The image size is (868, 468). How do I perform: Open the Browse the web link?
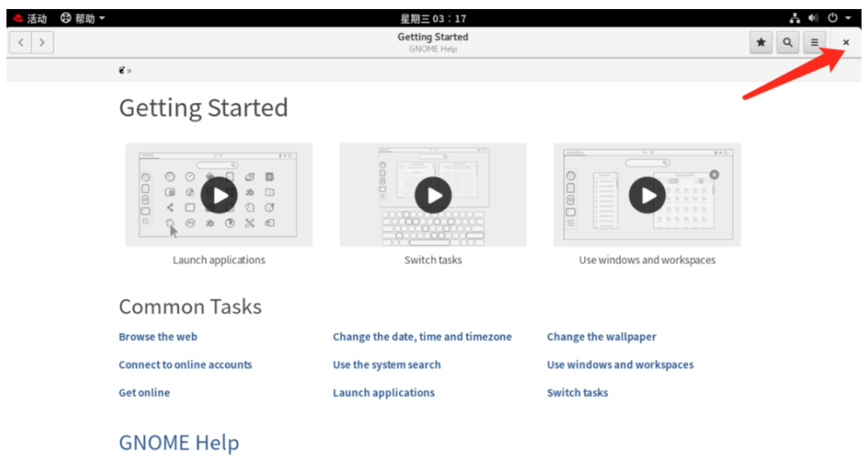[158, 337]
